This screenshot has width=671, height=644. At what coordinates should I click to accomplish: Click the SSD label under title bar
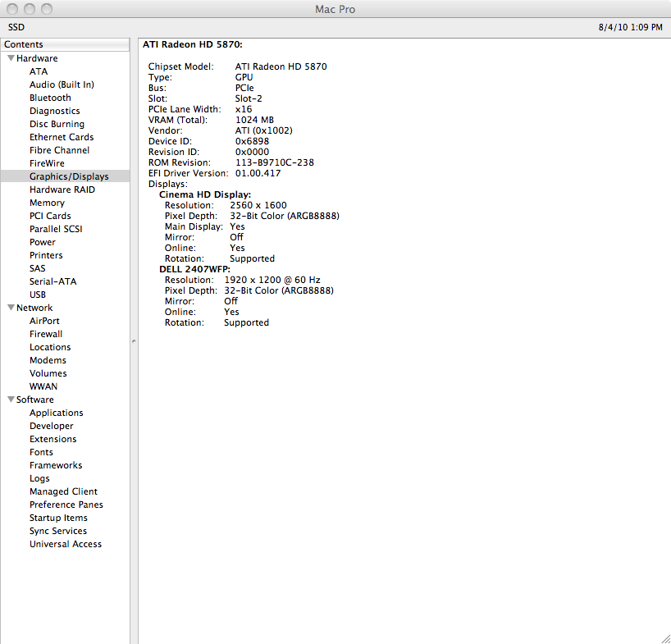[16, 27]
